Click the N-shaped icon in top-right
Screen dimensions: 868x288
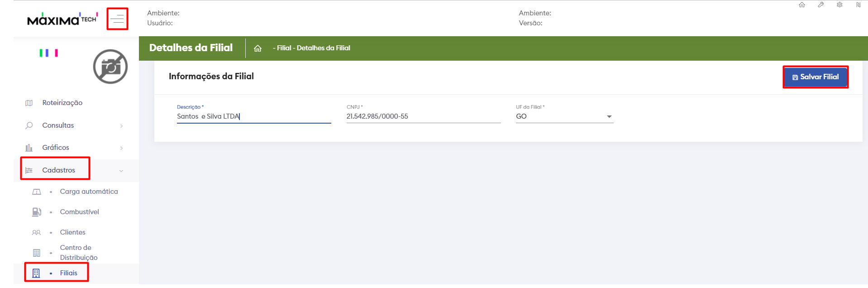tap(858, 5)
